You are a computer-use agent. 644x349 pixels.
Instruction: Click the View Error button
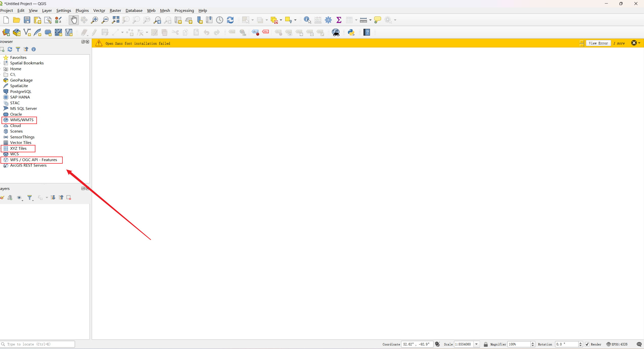[598, 43]
